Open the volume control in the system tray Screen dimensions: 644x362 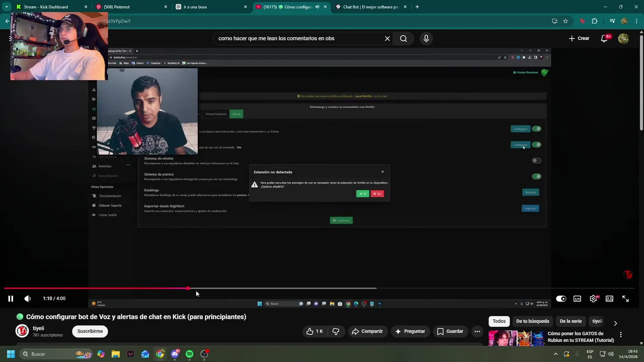(x=611, y=354)
